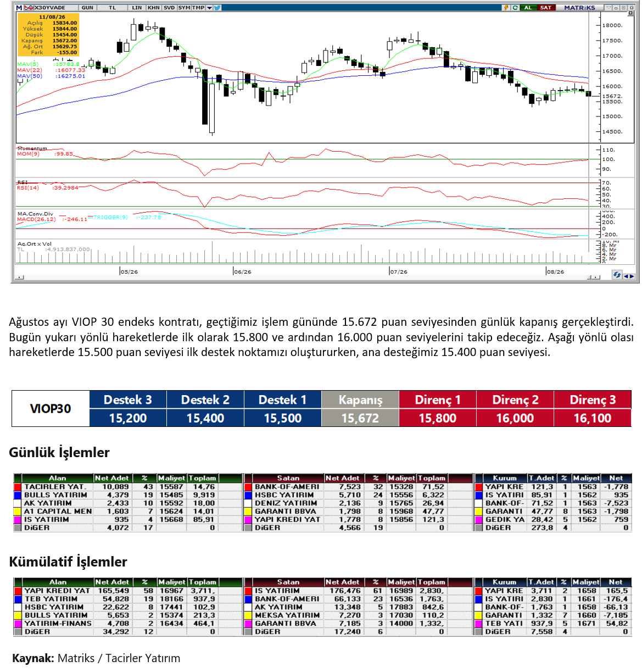Viewport: 642px width, 672px height.
Task: Click the daily Kurum column header
Action: tap(505, 478)
